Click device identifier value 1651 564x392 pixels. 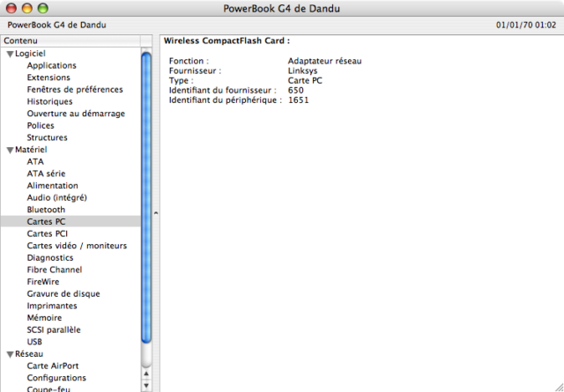point(299,100)
